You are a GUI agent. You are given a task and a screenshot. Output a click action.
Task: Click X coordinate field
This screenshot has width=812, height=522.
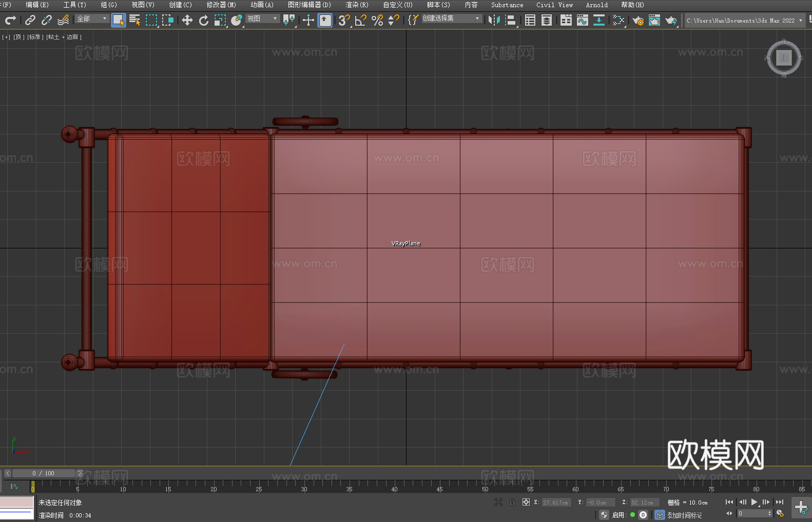556,502
